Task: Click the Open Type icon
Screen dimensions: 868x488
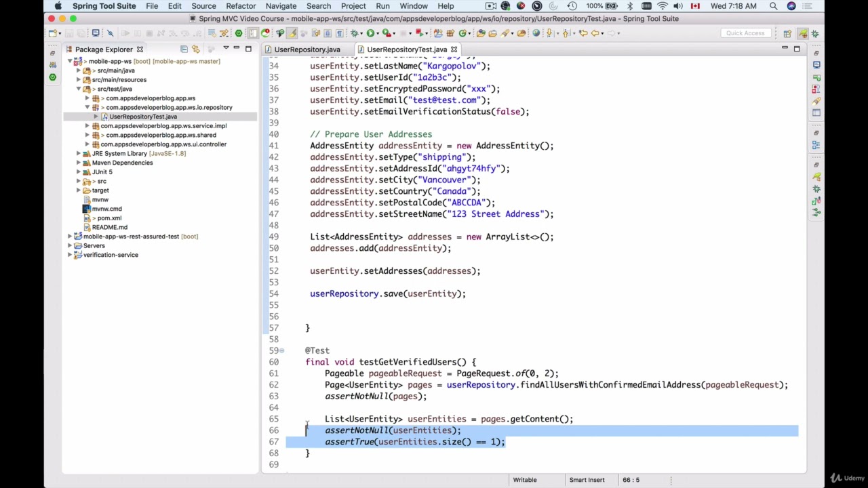Action: pos(481,33)
